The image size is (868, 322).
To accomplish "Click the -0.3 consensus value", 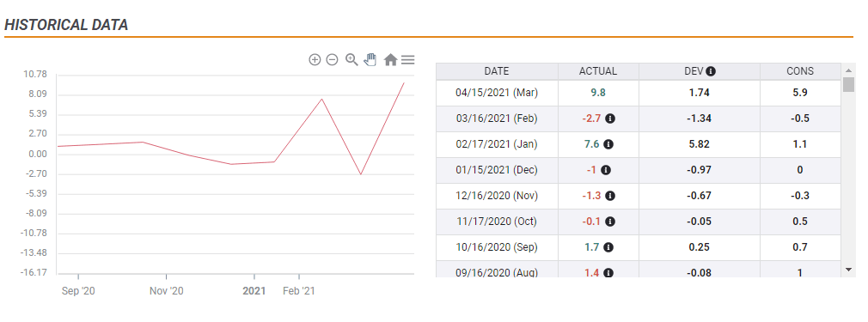I will click(800, 196).
